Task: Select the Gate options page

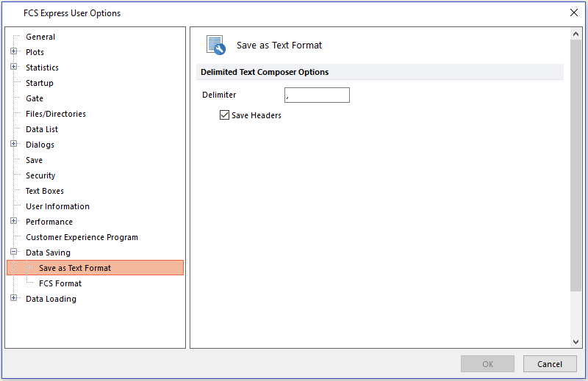Action: [35, 98]
